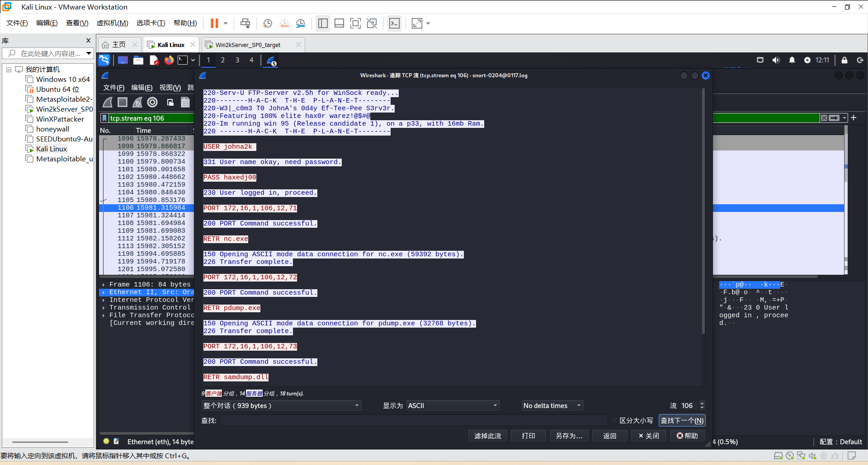Collapse the 我的计算机 tree node
Image resolution: width=868 pixels, height=465 pixels.
pos(9,70)
